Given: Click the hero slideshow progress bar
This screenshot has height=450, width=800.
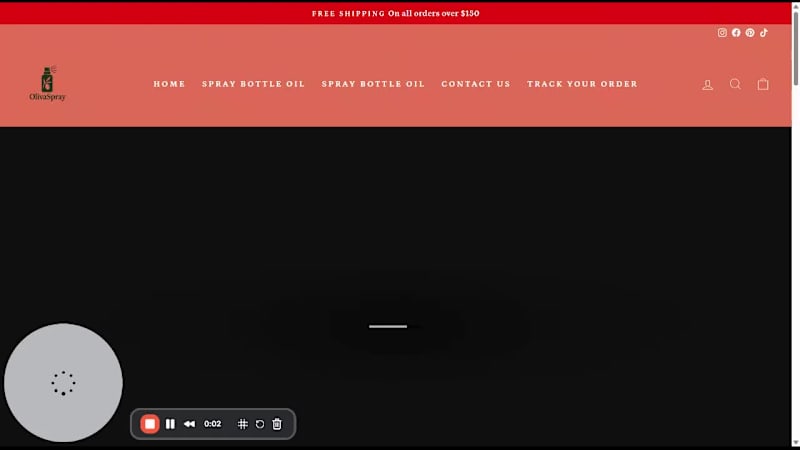Looking at the screenshot, I should point(388,327).
